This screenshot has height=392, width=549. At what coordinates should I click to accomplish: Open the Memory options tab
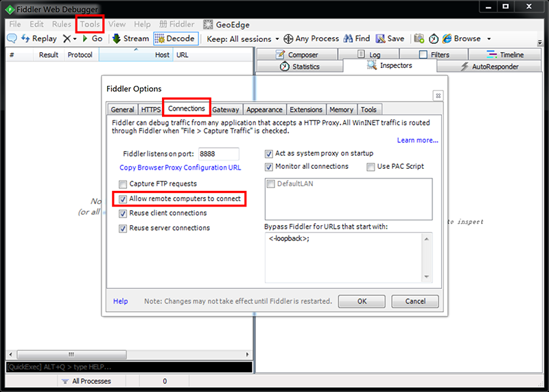tap(341, 110)
